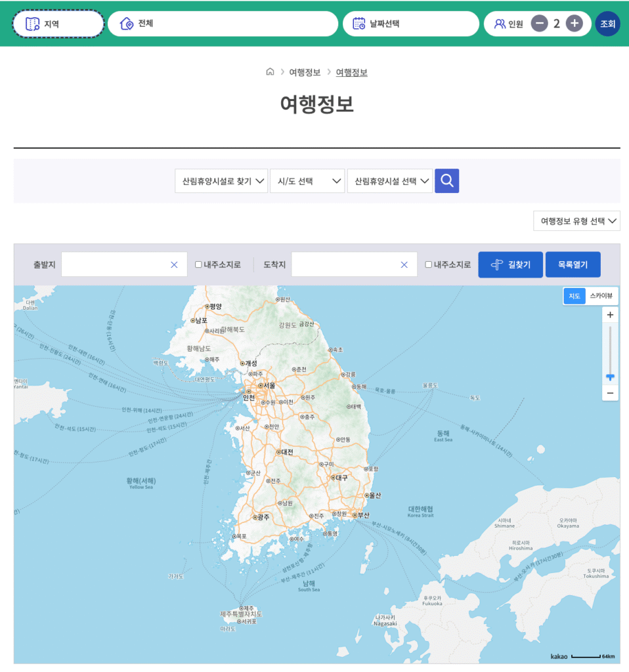Adjust the map zoom slider handle
This screenshot has width=629, height=672.
[610, 376]
